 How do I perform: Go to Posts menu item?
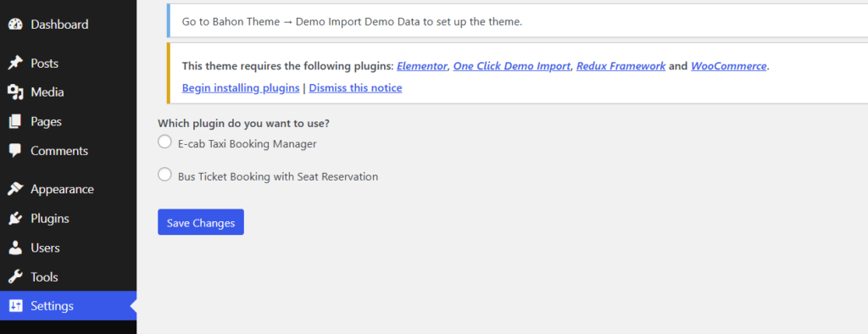pyautogui.click(x=68, y=63)
